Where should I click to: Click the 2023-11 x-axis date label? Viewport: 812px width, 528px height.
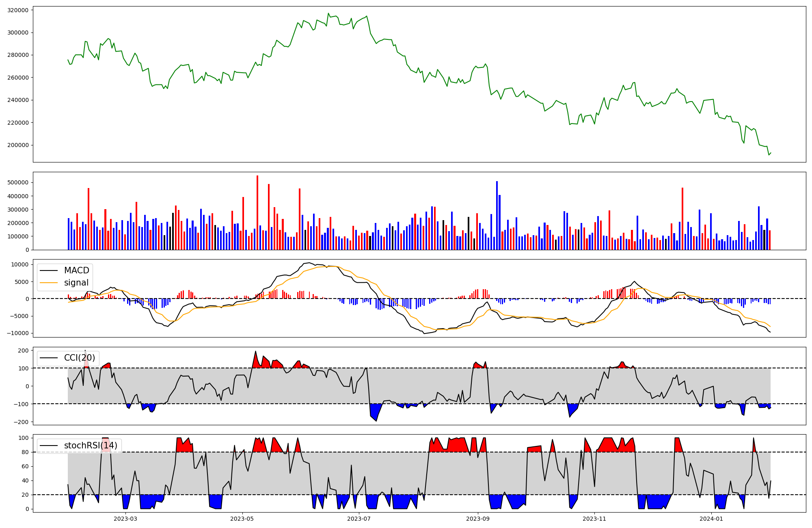(595, 519)
